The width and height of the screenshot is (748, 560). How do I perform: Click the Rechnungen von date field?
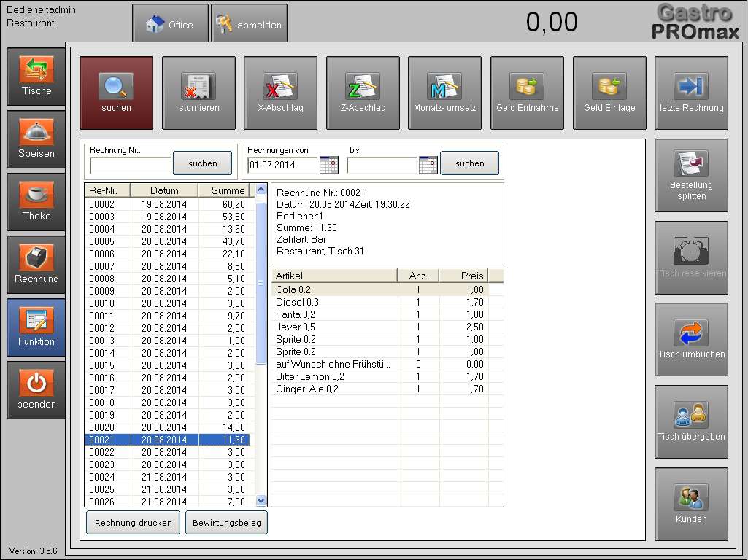[283, 166]
